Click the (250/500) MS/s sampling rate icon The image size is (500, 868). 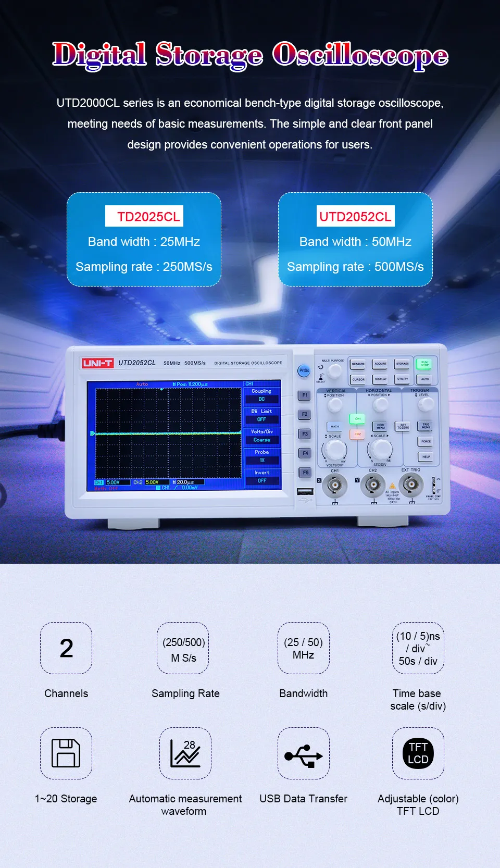click(183, 648)
